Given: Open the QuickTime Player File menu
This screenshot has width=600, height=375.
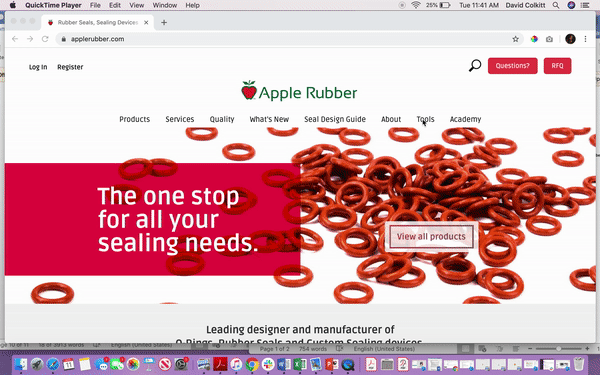Looking at the screenshot, I should [95, 5].
